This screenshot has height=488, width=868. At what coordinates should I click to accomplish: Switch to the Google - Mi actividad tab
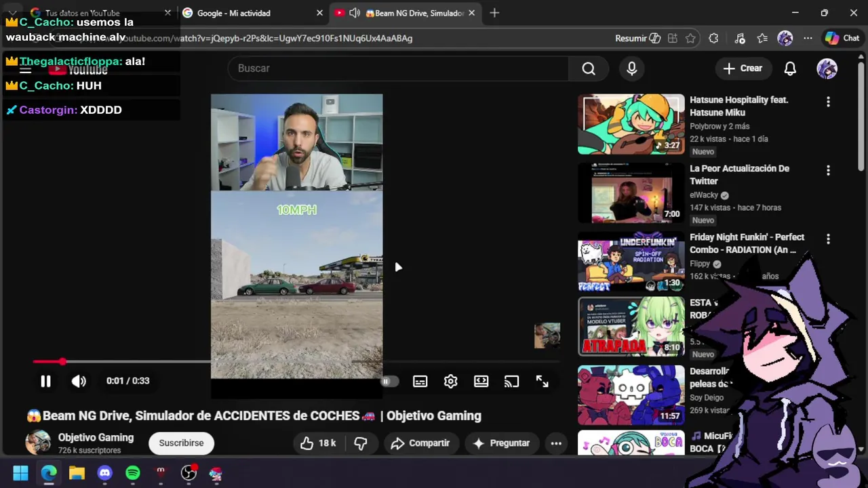(x=252, y=13)
